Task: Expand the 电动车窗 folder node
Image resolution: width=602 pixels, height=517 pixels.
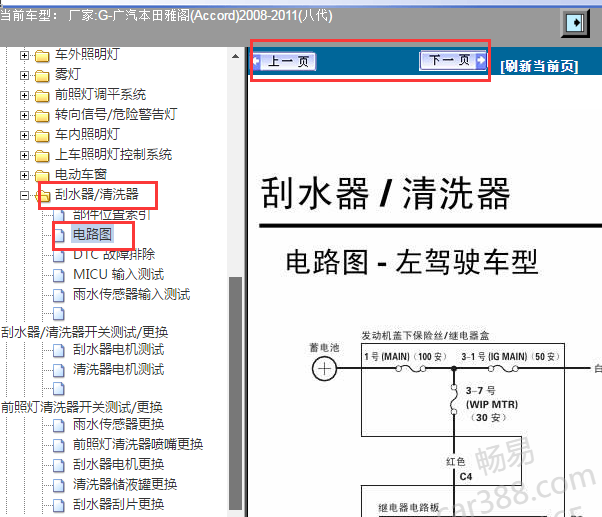Action: (x=24, y=175)
